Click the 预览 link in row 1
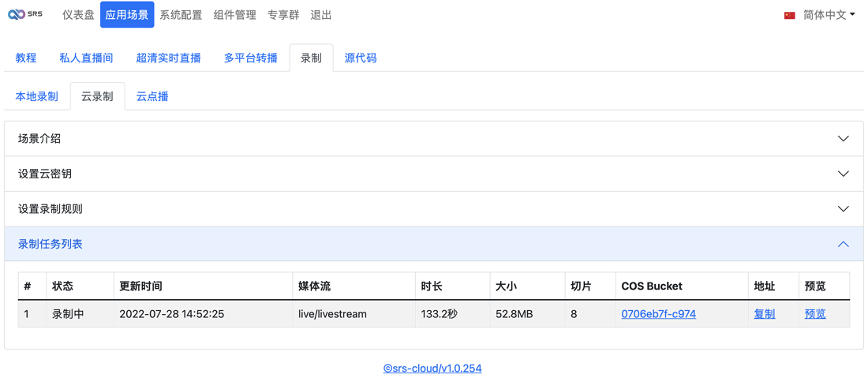The width and height of the screenshot is (868, 378). (x=815, y=314)
